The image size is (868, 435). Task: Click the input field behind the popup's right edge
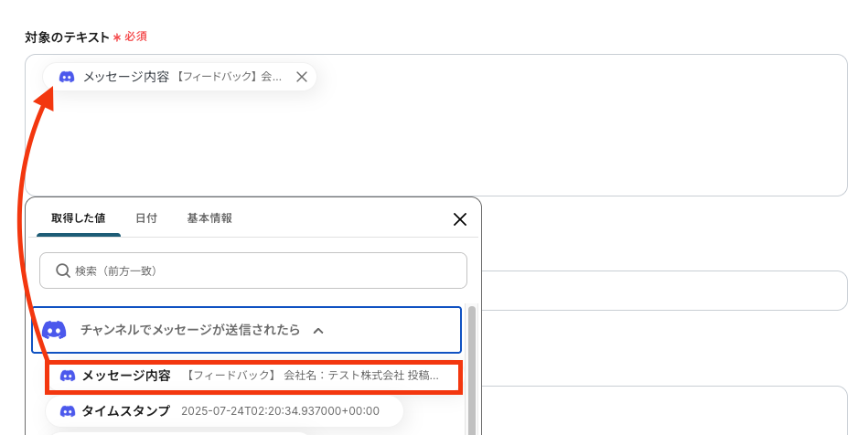pos(664,291)
